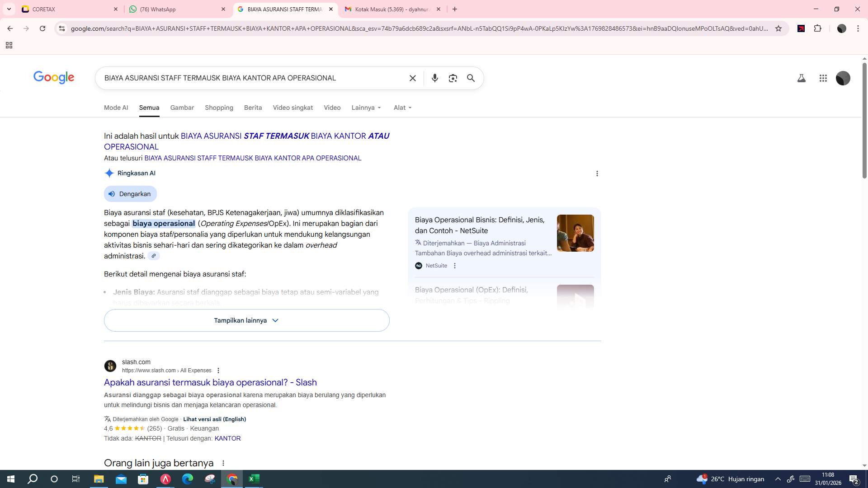This screenshot has height=488, width=868.
Task: Bookmark this page with the star icon
Action: 779,28
